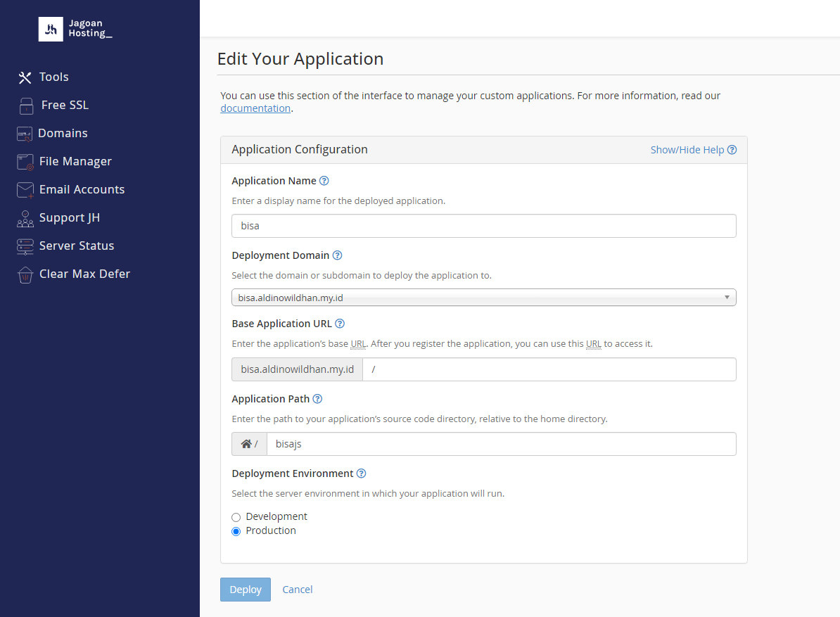Toggle the Show/Hide Help link
Viewport: 840px width, 617px height.
(693, 150)
